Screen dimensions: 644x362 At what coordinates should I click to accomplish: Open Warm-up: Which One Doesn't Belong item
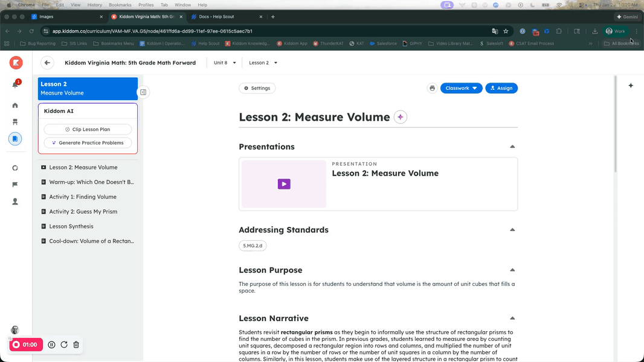[88, 182]
